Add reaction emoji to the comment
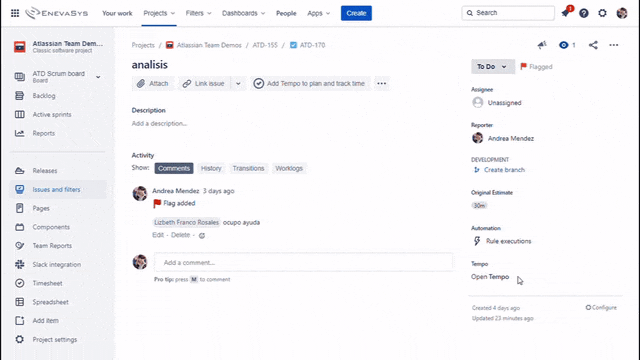 pyautogui.click(x=202, y=236)
